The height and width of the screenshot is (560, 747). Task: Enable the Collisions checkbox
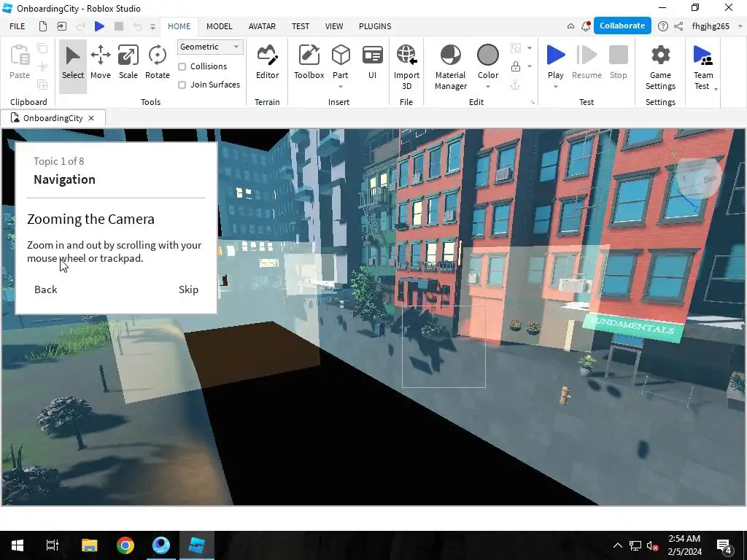tap(182, 66)
